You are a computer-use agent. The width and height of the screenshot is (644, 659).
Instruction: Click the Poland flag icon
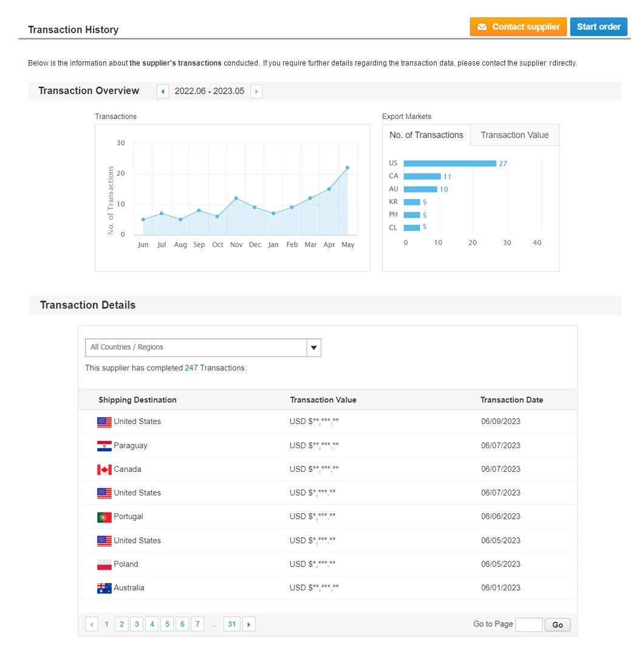[104, 564]
